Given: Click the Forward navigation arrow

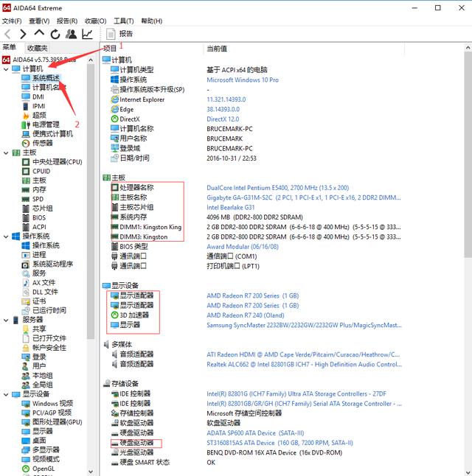Looking at the screenshot, I should coord(23,34).
